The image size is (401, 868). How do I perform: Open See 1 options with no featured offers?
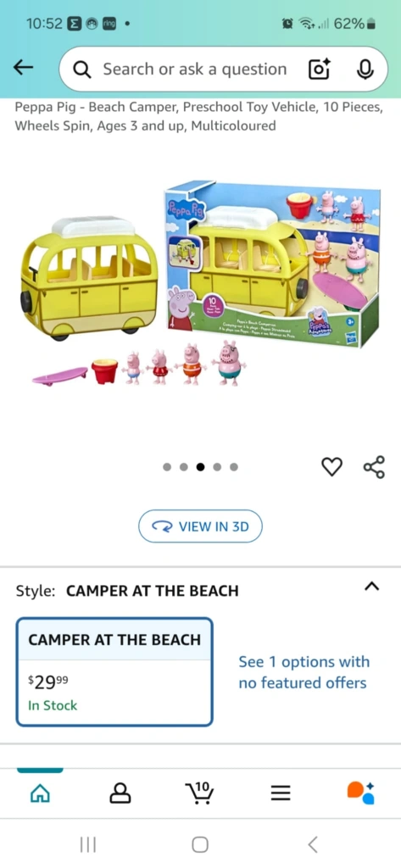pyautogui.click(x=304, y=672)
